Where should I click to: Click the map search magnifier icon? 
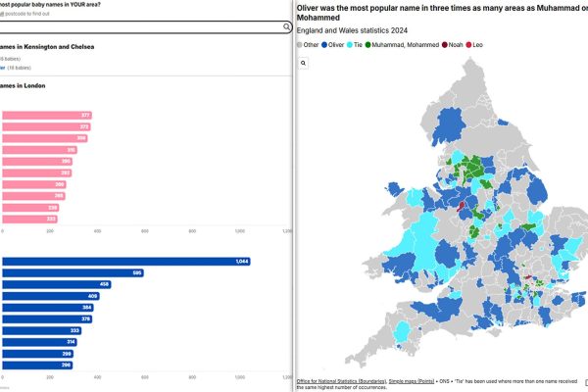[305, 63]
